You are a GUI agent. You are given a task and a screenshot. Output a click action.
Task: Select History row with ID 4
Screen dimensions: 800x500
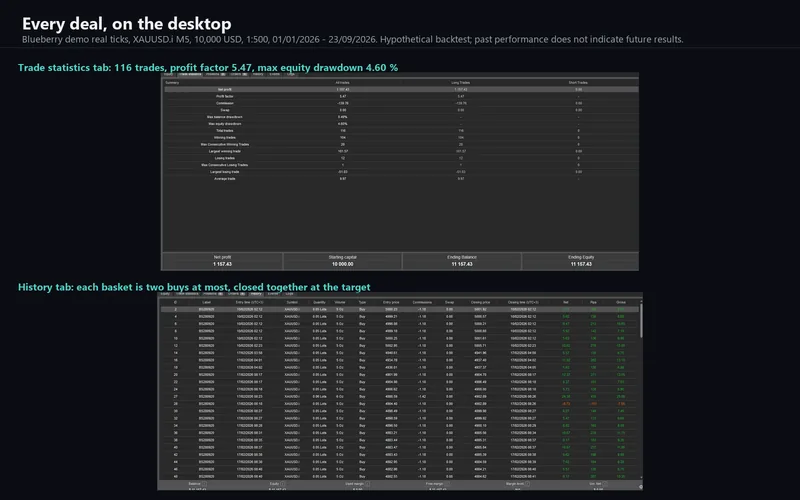399,316
